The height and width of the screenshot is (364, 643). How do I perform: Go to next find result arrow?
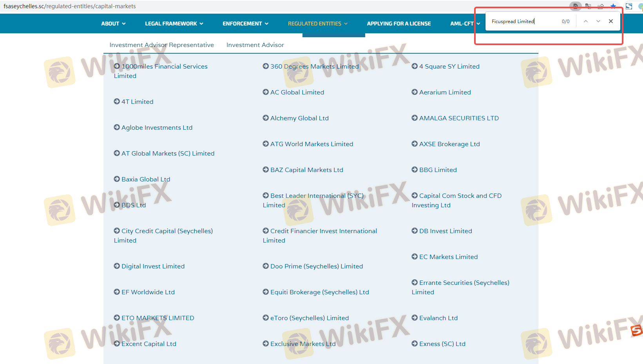click(598, 22)
